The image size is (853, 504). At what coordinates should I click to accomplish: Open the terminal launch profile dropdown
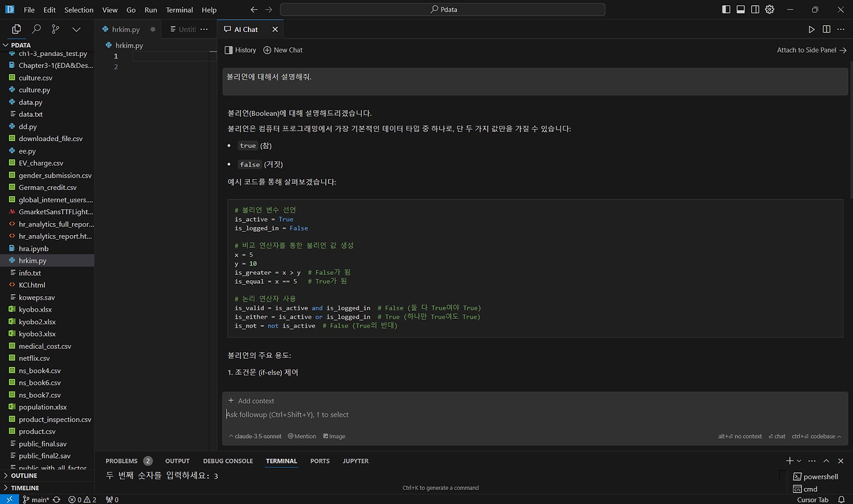[x=799, y=461]
